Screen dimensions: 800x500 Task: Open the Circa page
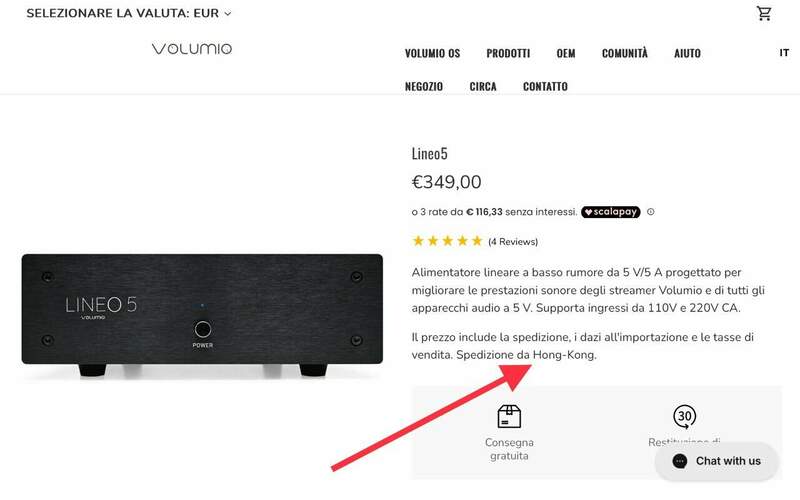point(483,86)
